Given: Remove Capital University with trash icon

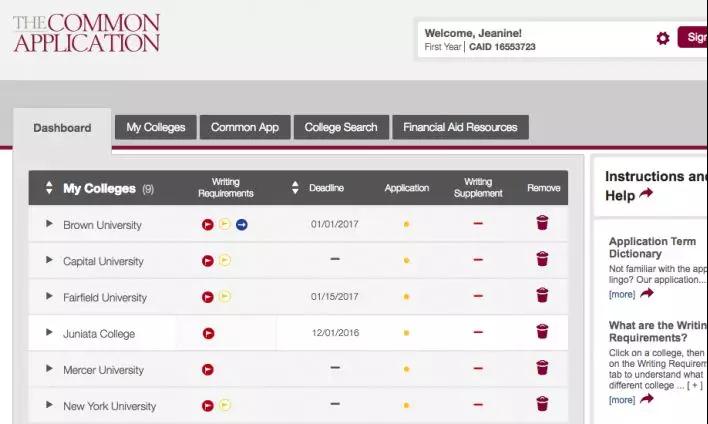Looking at the screenshot, I should pyautogui.click(x=542, y=260).
